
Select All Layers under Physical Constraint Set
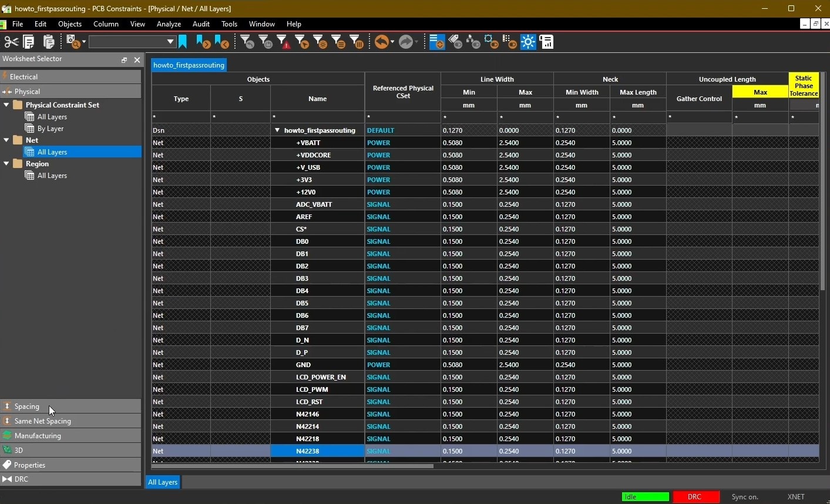[52, 117]
